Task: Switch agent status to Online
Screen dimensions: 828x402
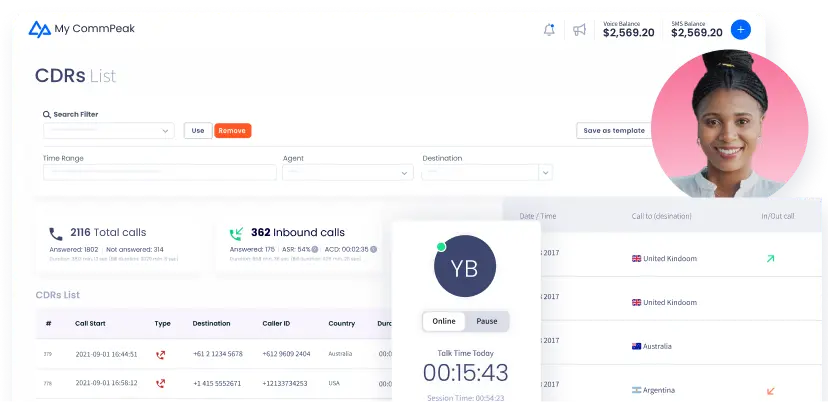Action: click(x=444, y=321)
